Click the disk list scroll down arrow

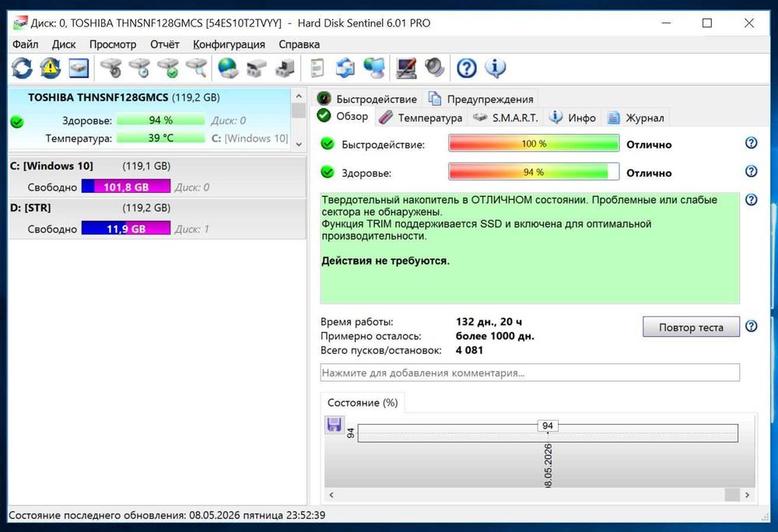(x=299, y=145)
